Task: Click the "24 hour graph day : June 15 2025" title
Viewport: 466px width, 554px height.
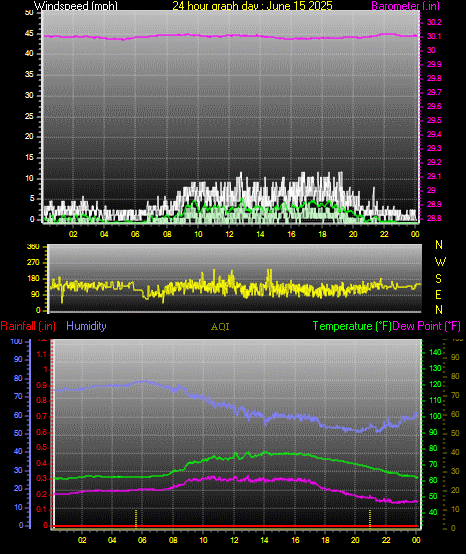Action: click(252, 6)
